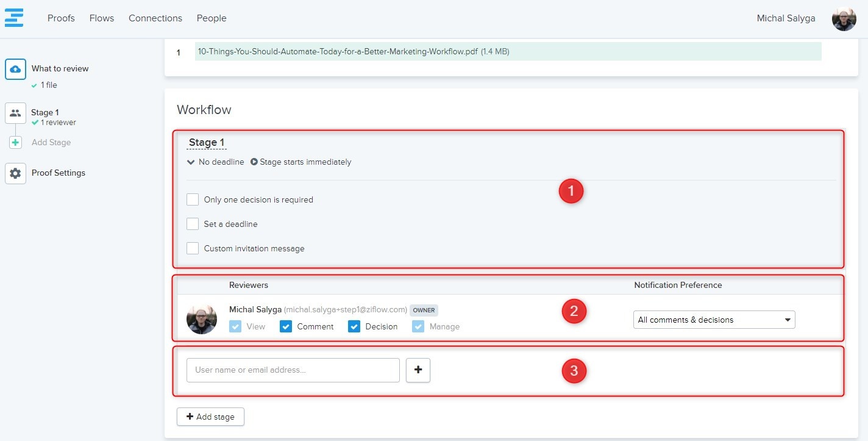Screen dimensions: 868x441
Task: Check the Set a deadline box
Action: (x=193, y=224)
